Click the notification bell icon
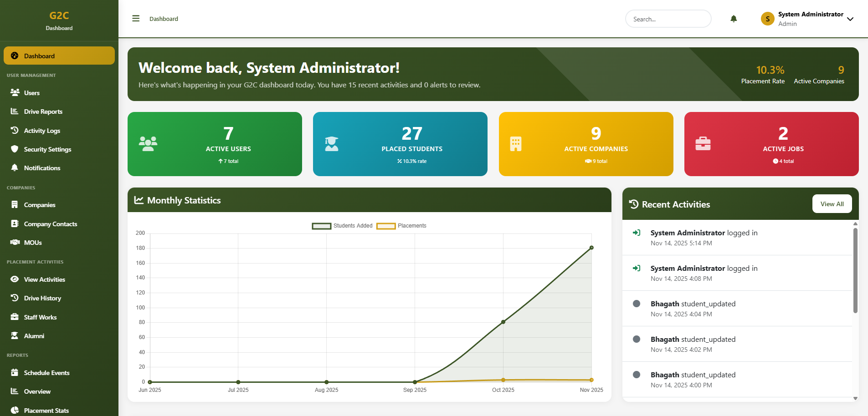The width and height of the screenshot is (868, 416). [734, 19]
